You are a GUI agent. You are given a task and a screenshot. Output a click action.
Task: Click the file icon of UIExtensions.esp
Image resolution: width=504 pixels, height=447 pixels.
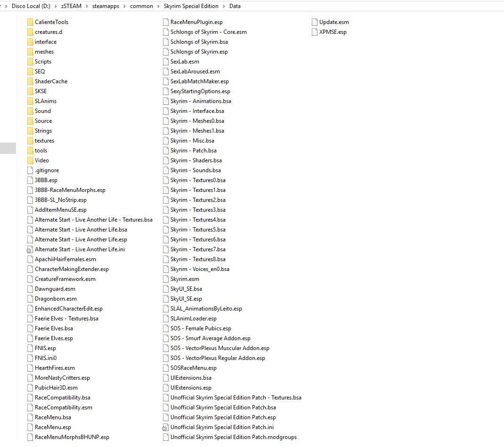click(x=166, y=388)
